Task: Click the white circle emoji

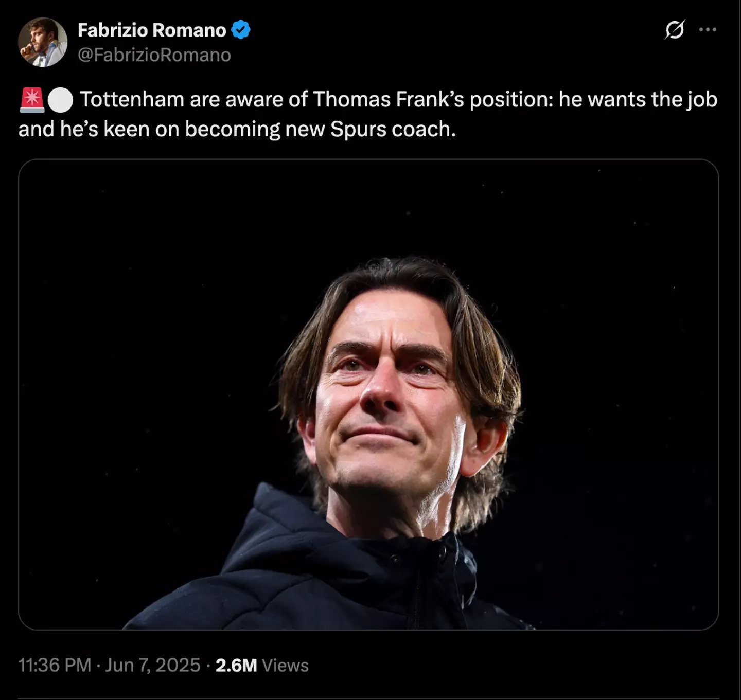Action: click(x=60, y=100)
